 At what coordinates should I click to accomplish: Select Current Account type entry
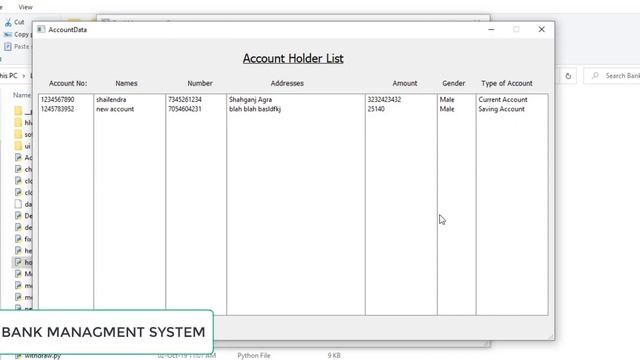point(503,100)
